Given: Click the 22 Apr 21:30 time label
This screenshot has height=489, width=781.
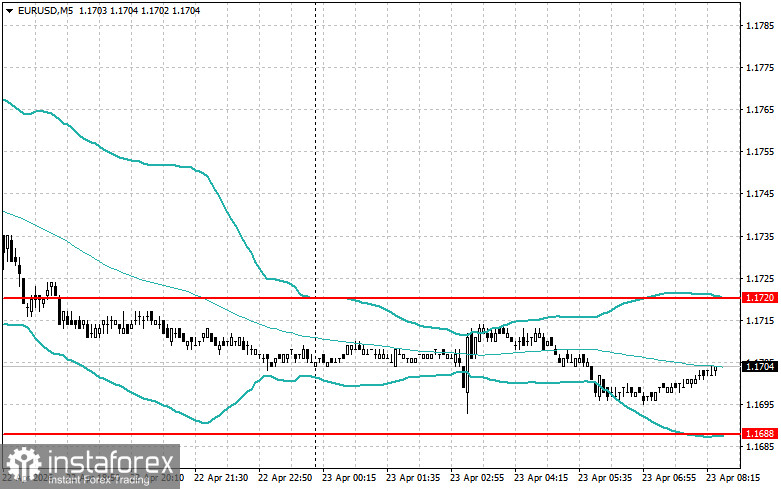Looking at the screenshot, I should 221,478.
